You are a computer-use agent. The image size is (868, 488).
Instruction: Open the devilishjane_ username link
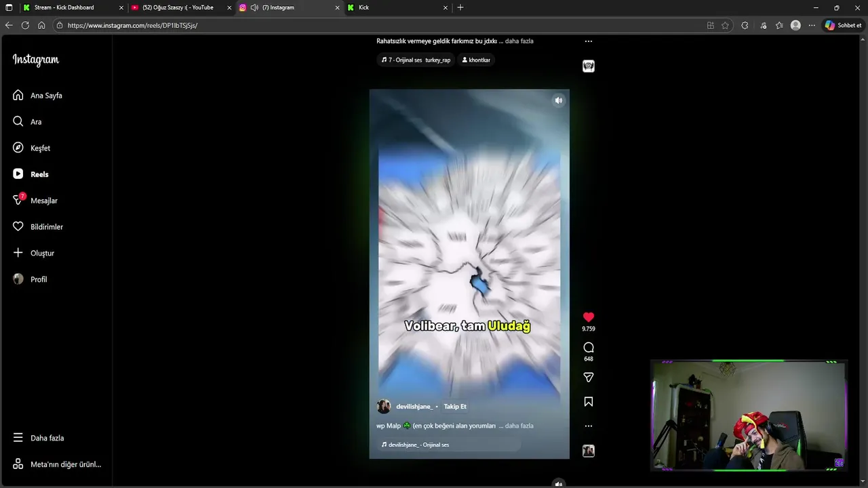tap(414, 407)
